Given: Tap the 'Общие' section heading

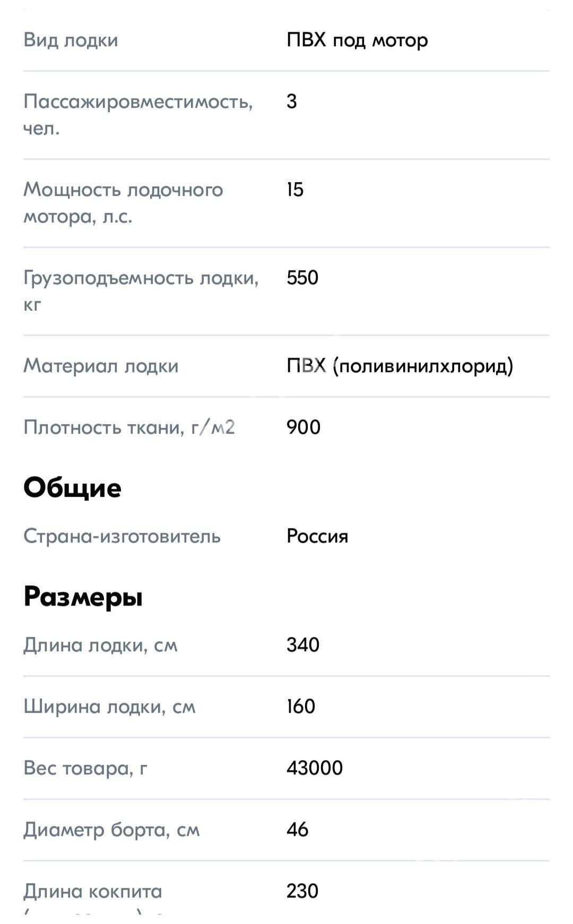Looking at the screenshot, I should [x=73, y=488].
